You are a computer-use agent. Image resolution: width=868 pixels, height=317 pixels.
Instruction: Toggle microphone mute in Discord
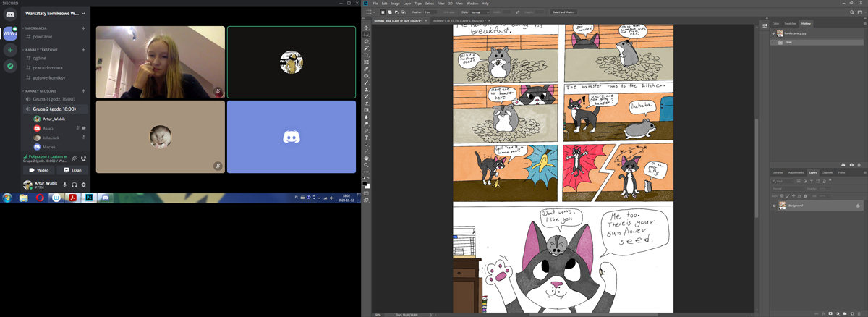64,185
